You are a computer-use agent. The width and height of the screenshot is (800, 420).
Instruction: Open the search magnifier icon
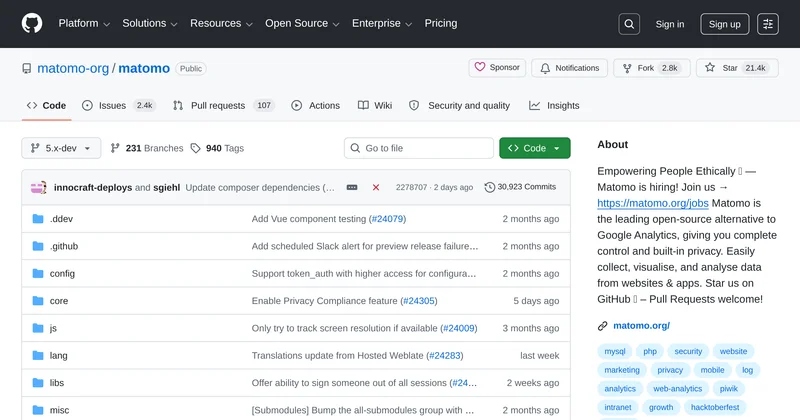[x=629, y=24]
